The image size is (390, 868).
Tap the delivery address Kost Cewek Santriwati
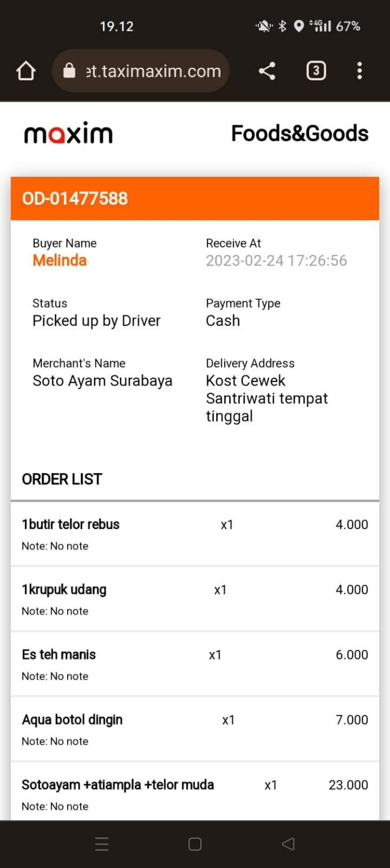(266, 398)
